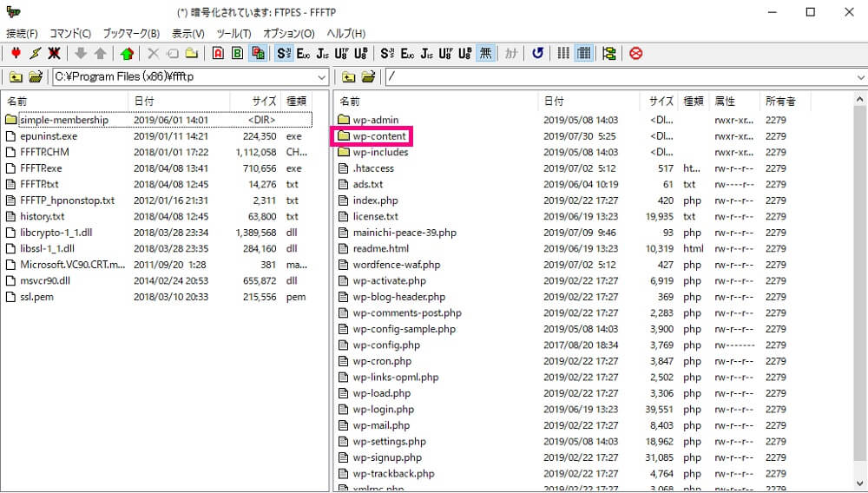Viewport: 868px width, 493px height.
Task: Click the green Mirror Upload icon
Action: [128, 53]
